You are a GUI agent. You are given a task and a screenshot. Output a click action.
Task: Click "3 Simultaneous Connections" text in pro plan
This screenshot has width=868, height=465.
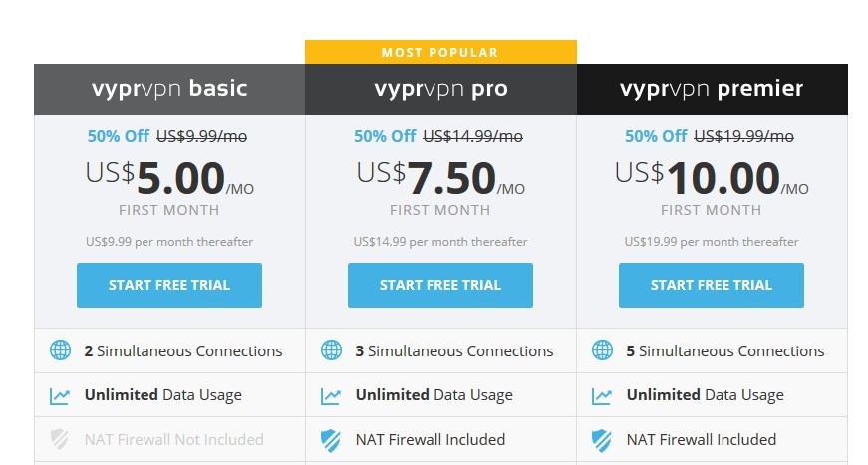454,350
